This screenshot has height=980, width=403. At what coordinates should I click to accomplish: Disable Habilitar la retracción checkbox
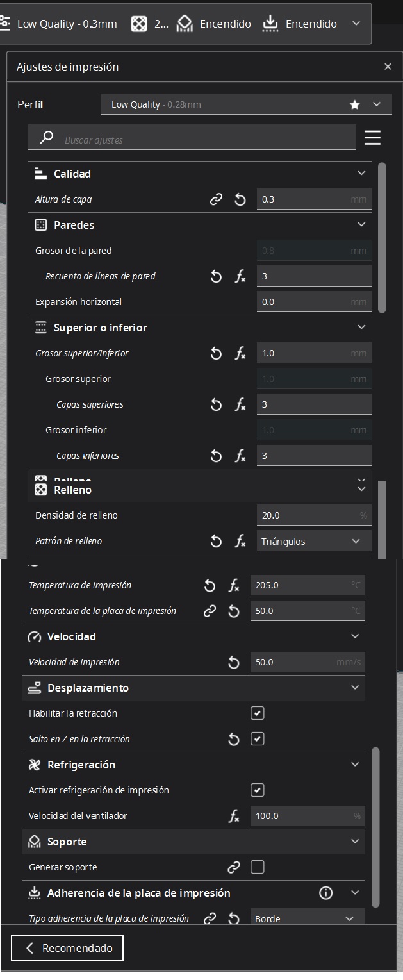pos(258,713)
